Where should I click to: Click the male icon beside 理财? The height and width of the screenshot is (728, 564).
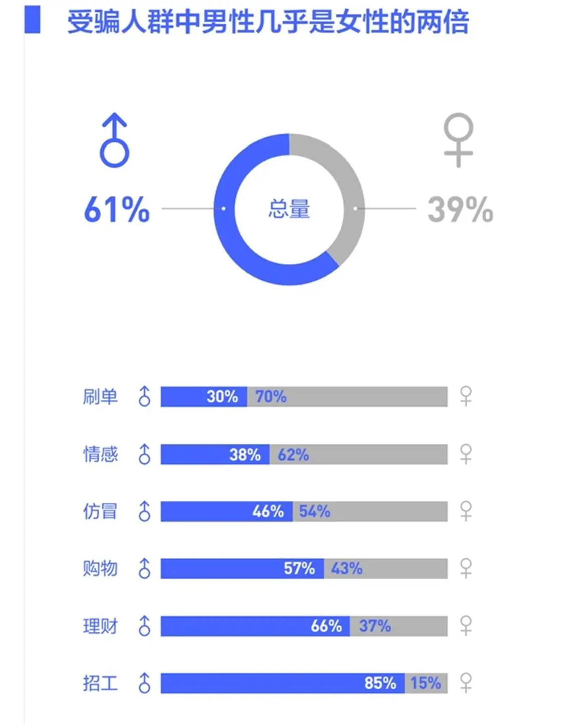click(x=144, y=626)
